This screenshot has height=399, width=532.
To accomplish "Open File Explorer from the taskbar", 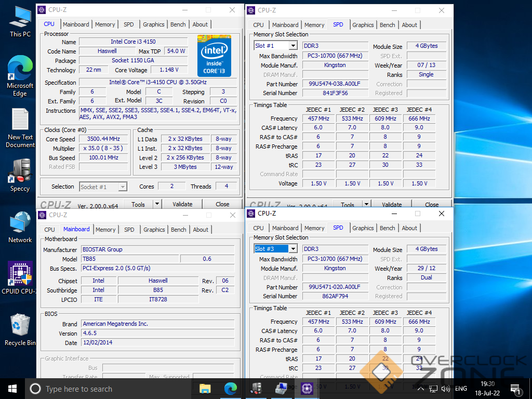I will pos(205,388).
